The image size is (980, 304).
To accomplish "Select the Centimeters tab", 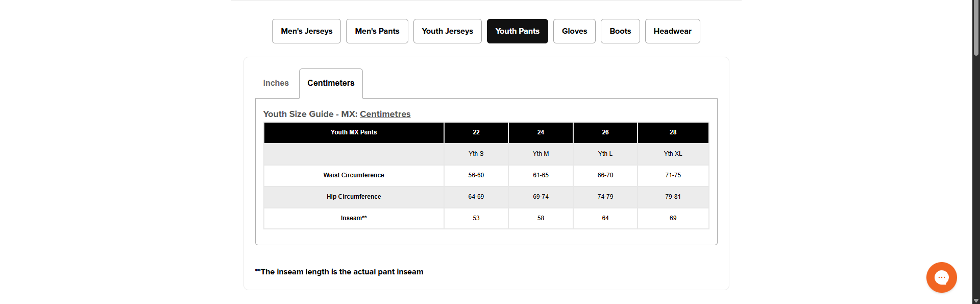I will click(x=331, y=83).
